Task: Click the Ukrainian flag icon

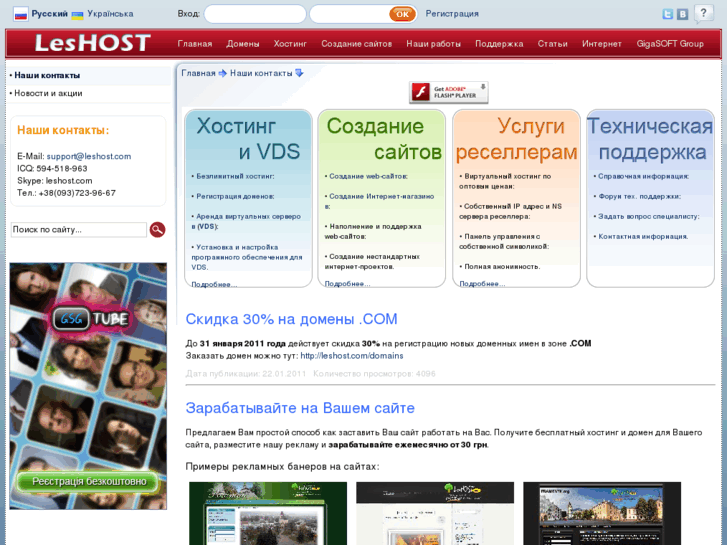Action: pos(77,15)
